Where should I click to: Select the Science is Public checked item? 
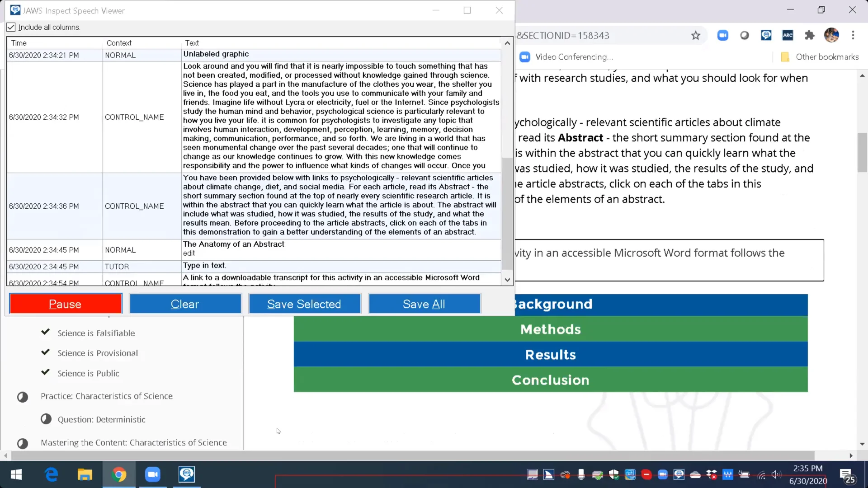coord(88,373)
